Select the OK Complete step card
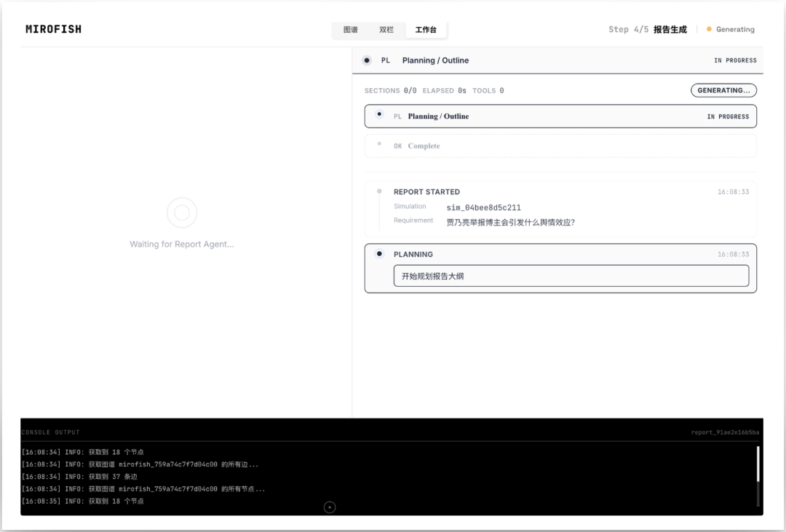 pos(560,146)
